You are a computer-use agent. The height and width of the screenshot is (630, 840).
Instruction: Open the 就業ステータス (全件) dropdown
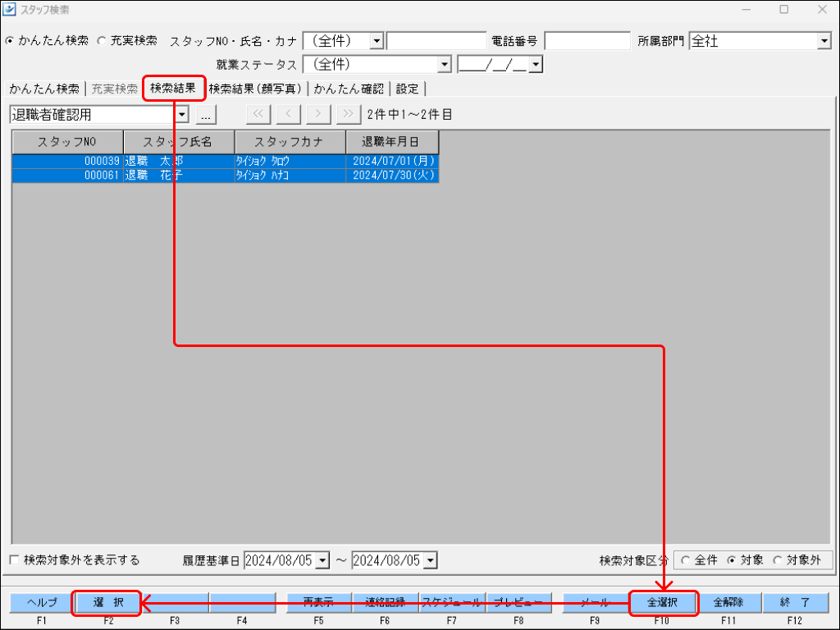click(444, 64)
